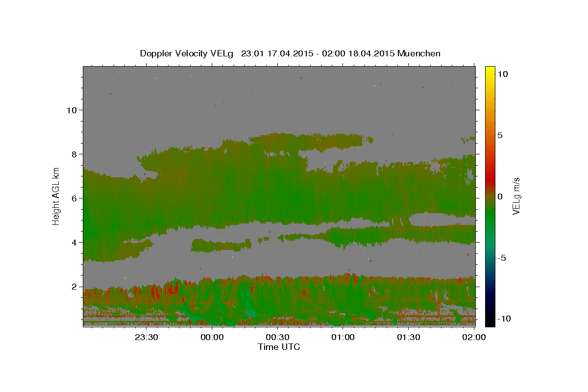Click the height tick label 10
The height and width of the screenshot is (392, 588).
click(71, 110)
